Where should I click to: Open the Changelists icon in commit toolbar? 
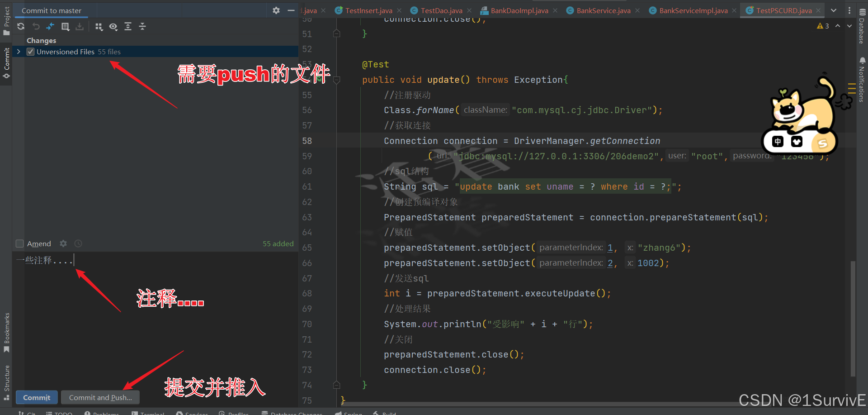[x=65, y=27]
